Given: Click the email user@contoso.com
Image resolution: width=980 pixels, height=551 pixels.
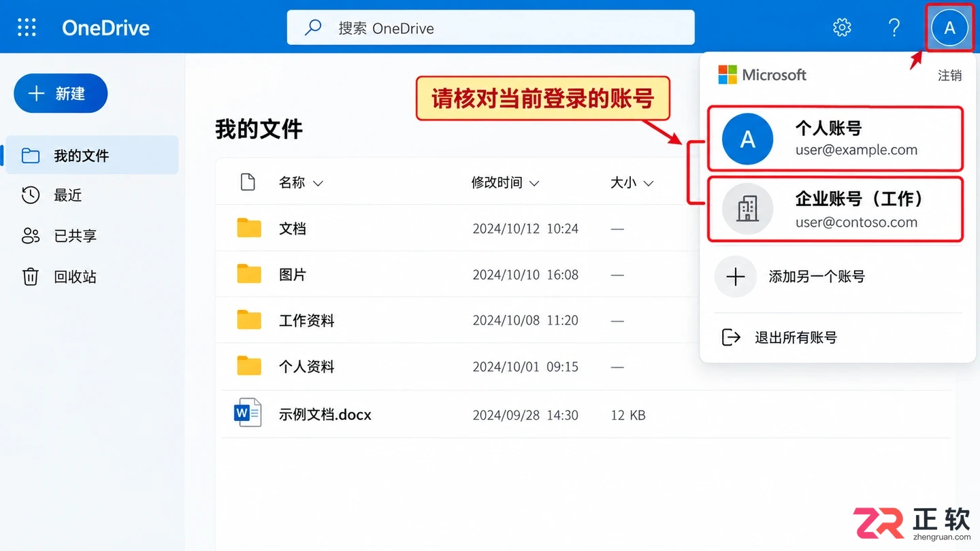Looking at the screenshot, I should tap(856, 222).
